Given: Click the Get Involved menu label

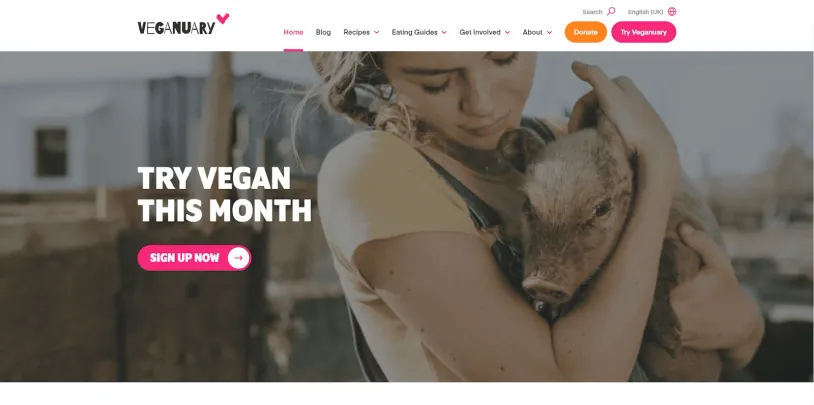Looking at the screenshot, I should 480,32.
